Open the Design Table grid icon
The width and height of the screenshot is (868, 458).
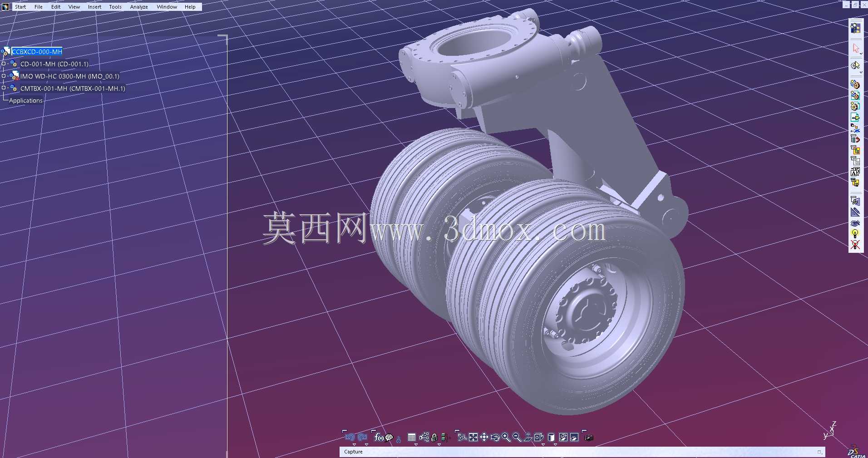pos(412,437)
